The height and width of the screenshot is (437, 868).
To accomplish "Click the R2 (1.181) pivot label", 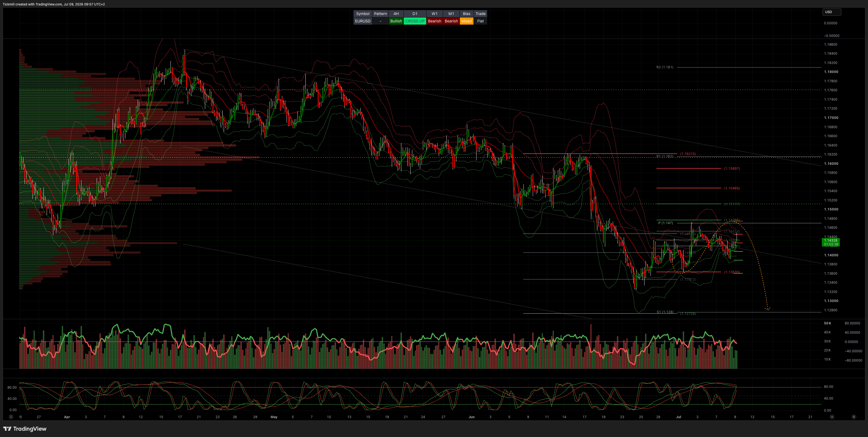I will (x=664, y=67).
